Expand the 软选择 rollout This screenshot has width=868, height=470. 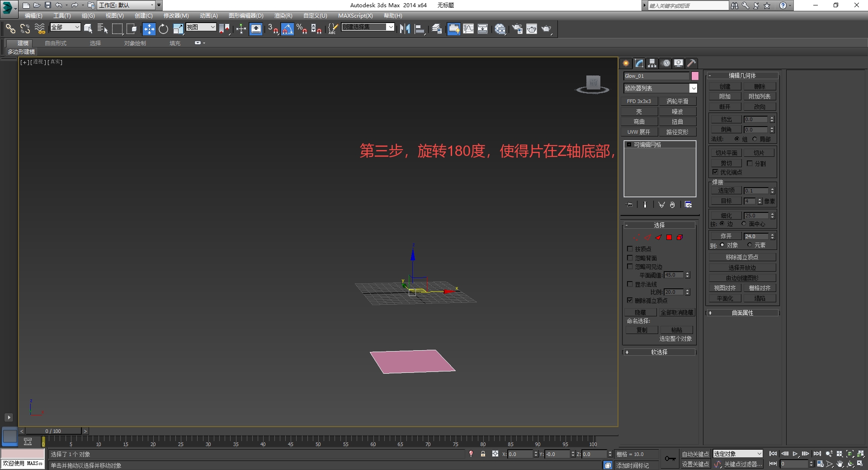659,352
